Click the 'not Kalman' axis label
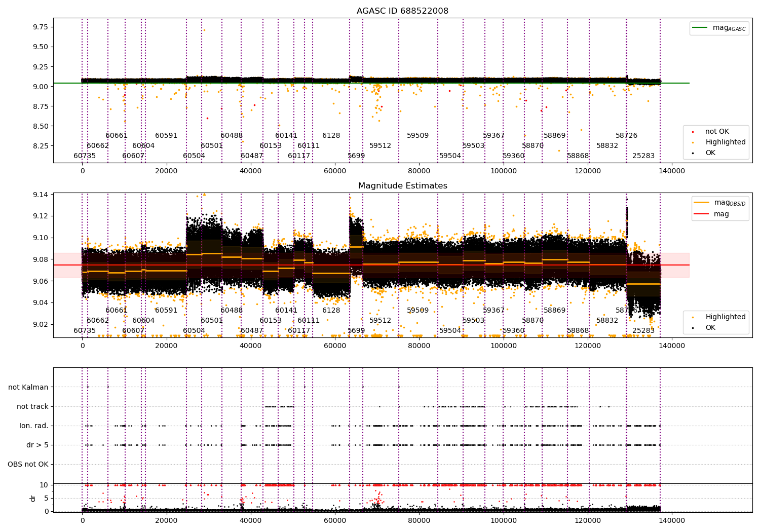760x532 pixels. (28, 388)
